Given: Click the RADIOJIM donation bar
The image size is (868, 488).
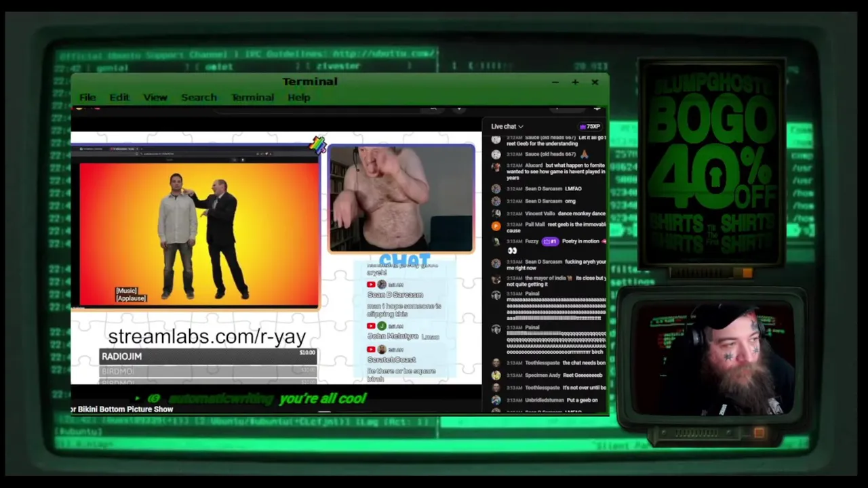Looking at the screenshot, I should point(208,357).
